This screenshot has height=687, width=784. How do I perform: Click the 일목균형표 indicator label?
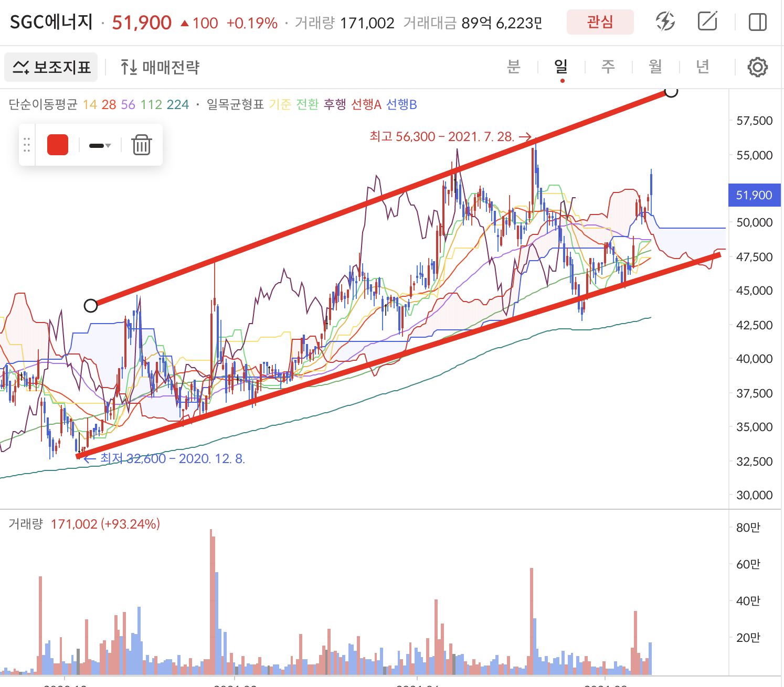(x=235, y=104)
